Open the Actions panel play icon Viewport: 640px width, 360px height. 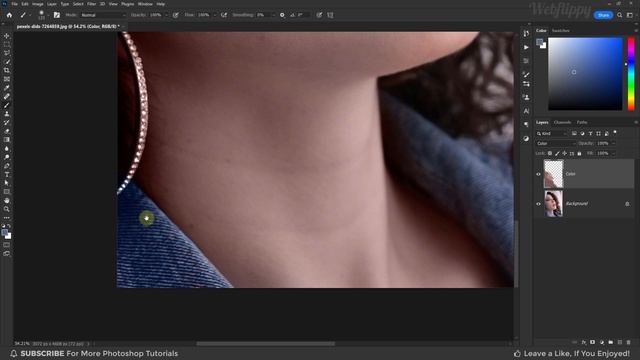526,47
